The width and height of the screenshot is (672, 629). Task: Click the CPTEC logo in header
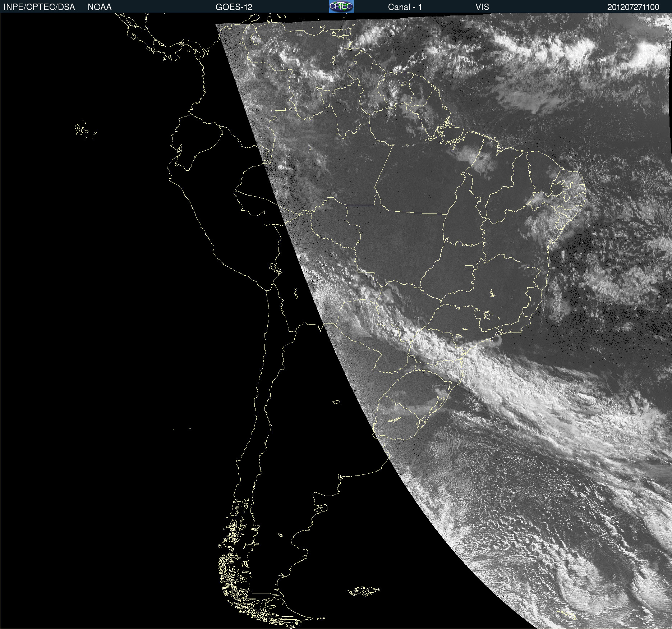341,6
